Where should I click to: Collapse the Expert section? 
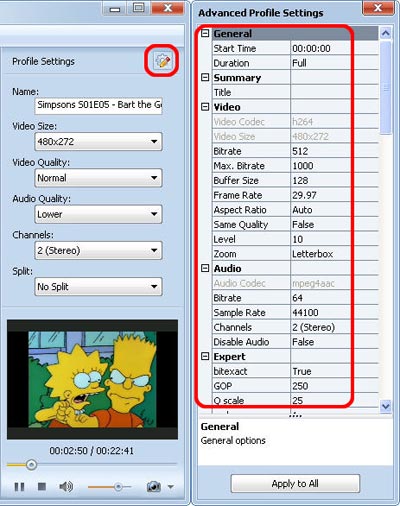tap(205, 356)
